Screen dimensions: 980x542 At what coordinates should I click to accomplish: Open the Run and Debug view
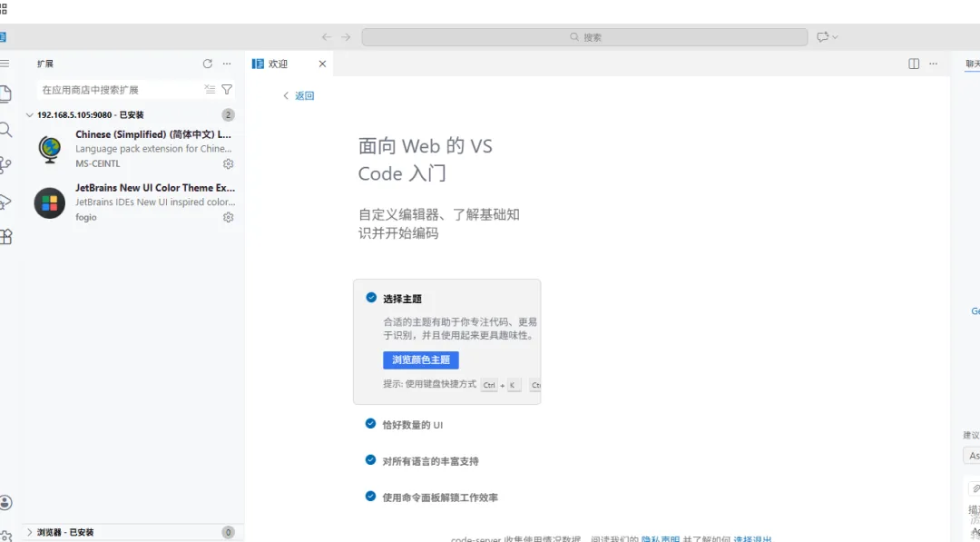[5, 202]
